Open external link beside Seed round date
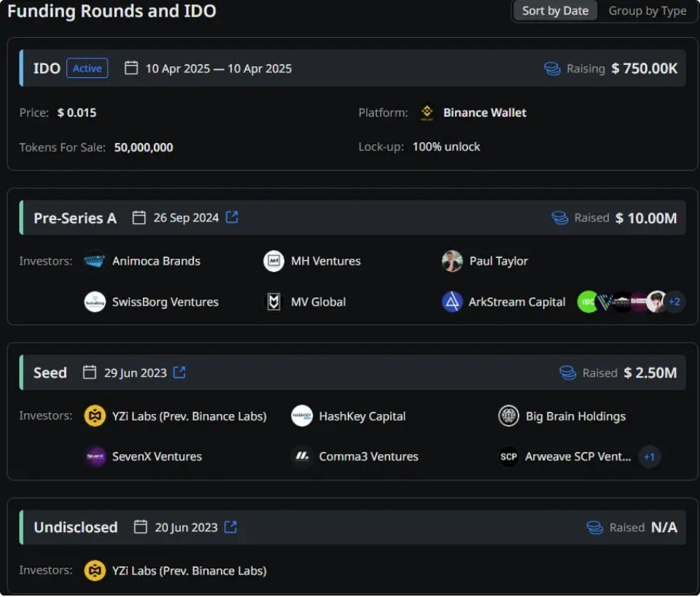The width and height of the screenshot is (700, 597). pyautogui.click(x=179, y=372)
